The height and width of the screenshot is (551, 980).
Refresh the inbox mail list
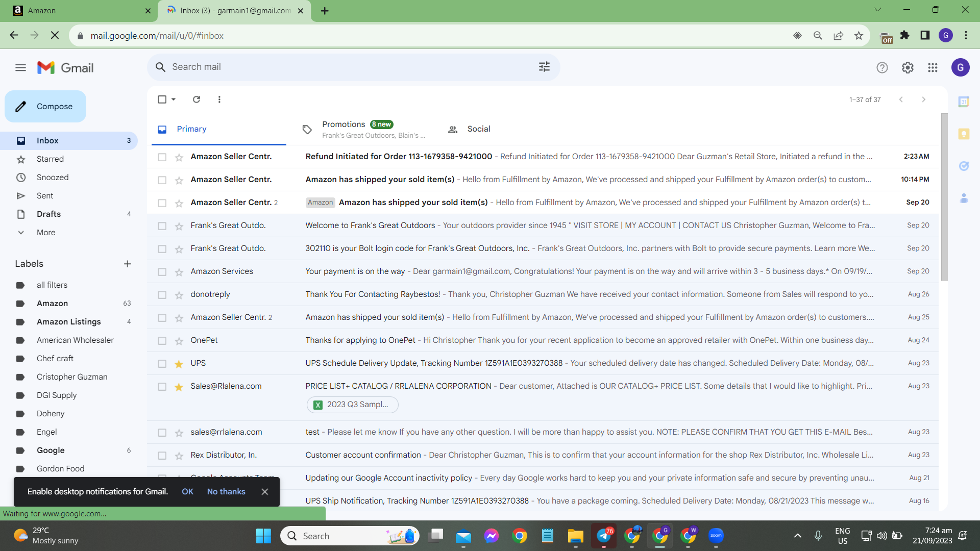point(197,99)
